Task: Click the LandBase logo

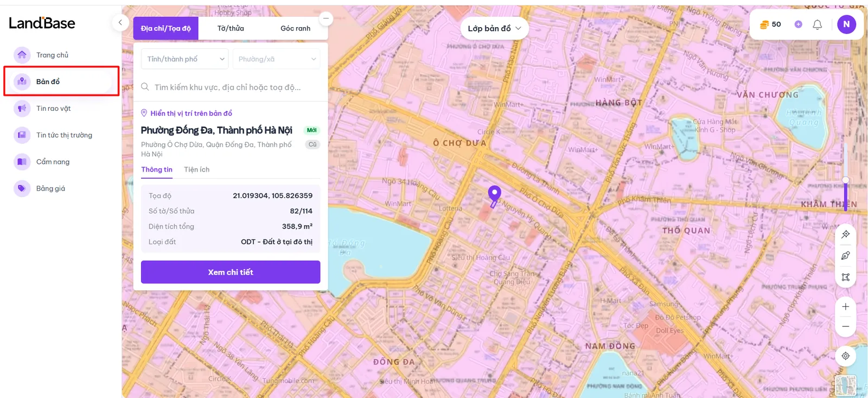Action: coord(42,23)
